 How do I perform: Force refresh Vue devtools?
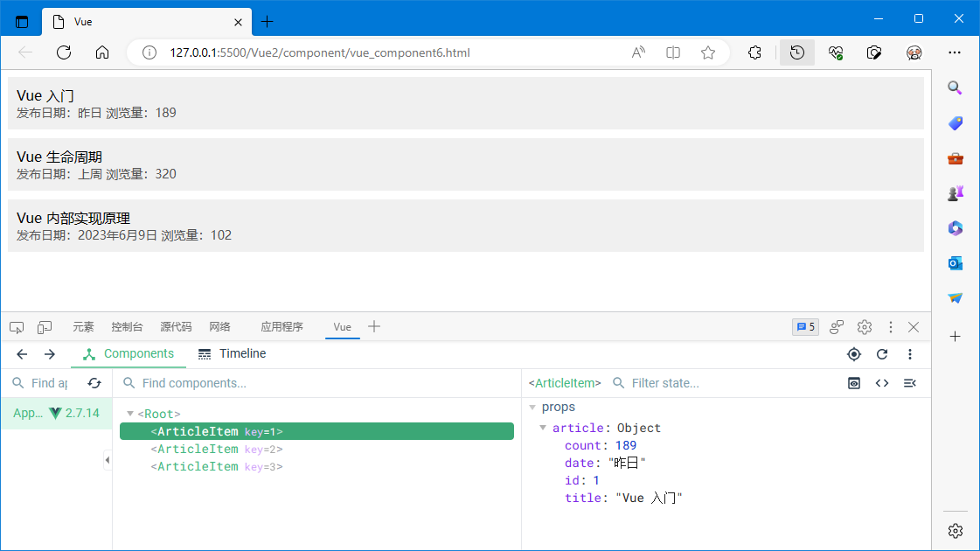pos(882,354)
